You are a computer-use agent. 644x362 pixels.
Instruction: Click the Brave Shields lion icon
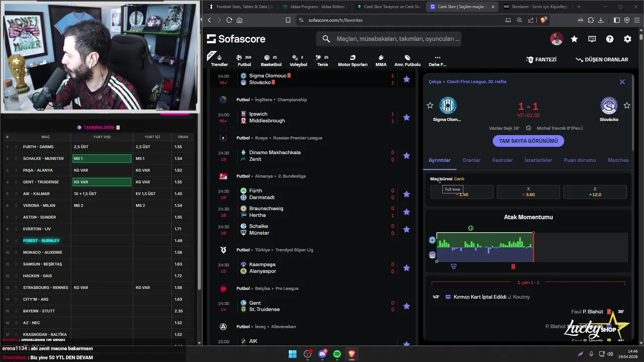point(543,20)
